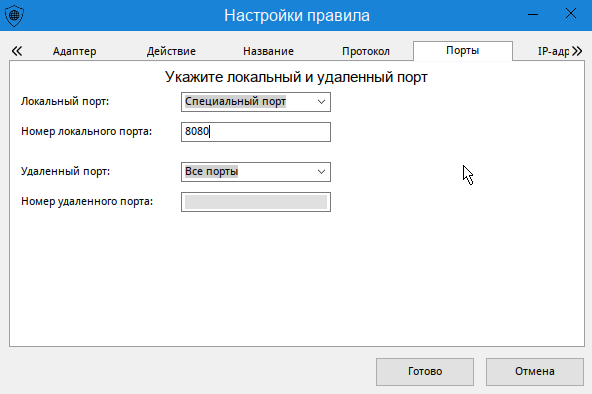Minimize the Настройки правила window

533,15
